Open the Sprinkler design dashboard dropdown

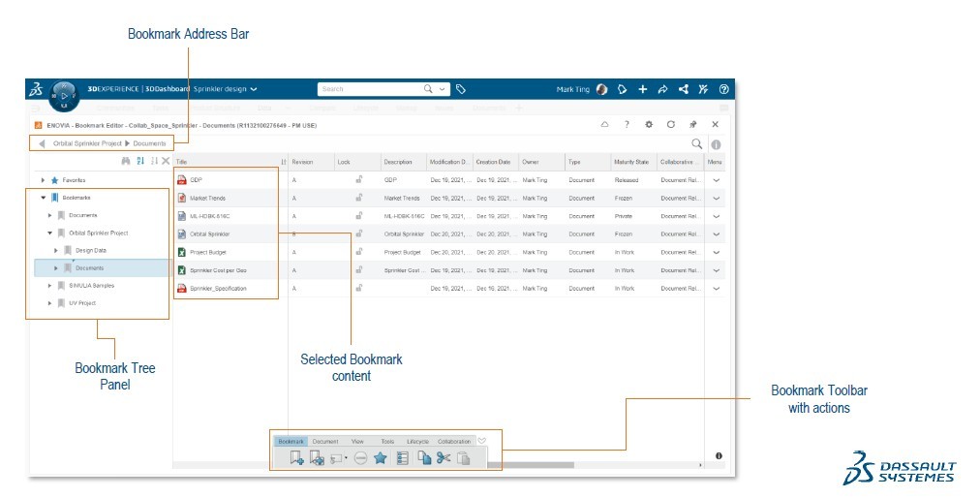[254, 89]
